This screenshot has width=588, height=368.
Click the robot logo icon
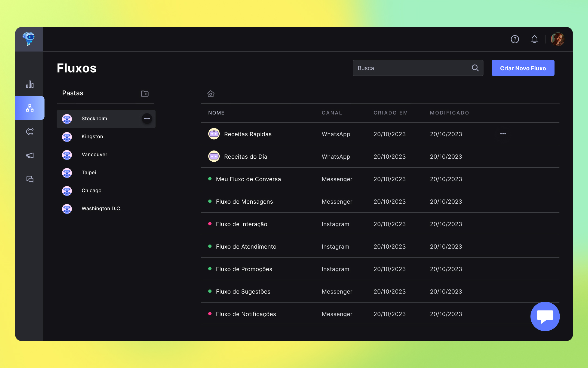click(x=29, y=39)
